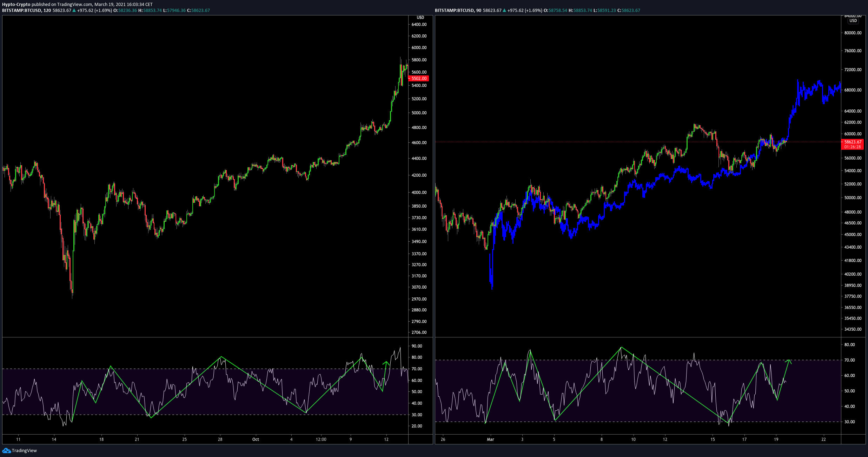
Task: Select the BITSTAMP:BTCUSD, 90 symbol label
Action: [458, 11]
